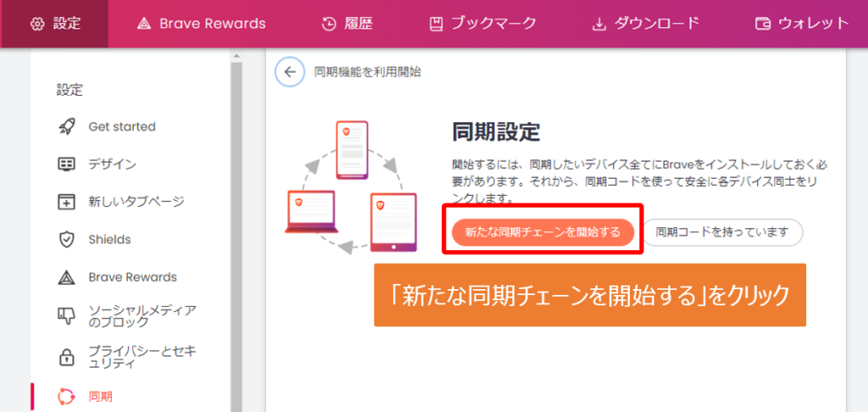Click the Shields checkmark shield icon

click(x=66, y=240)
